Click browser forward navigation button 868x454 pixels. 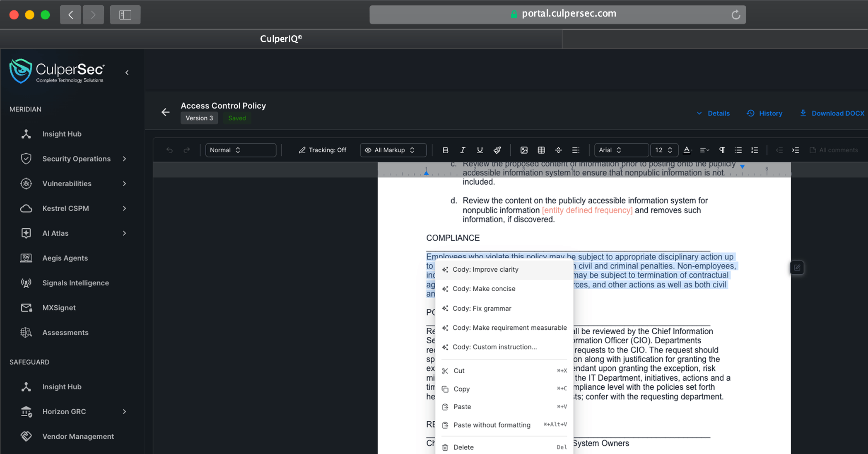coord(93,14)
